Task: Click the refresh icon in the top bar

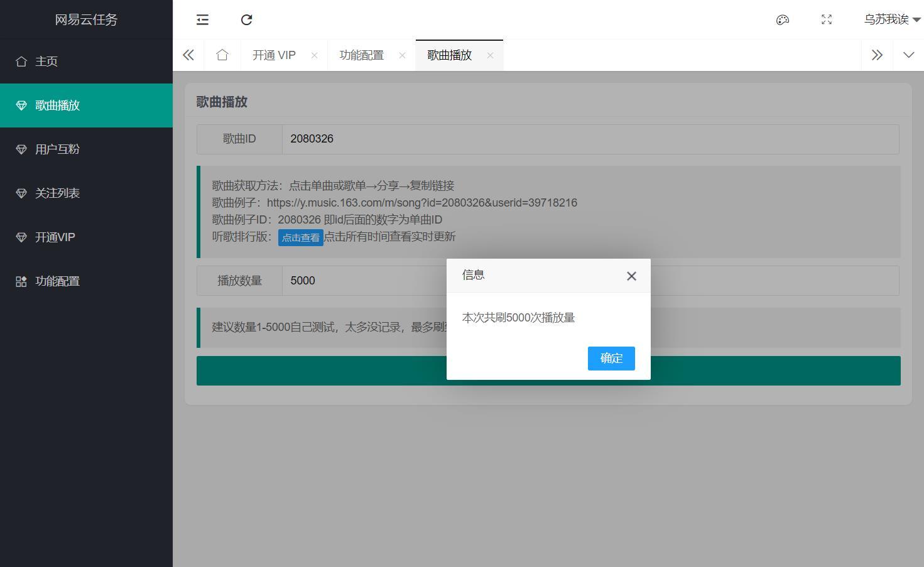Action: [x=247, y=20]
